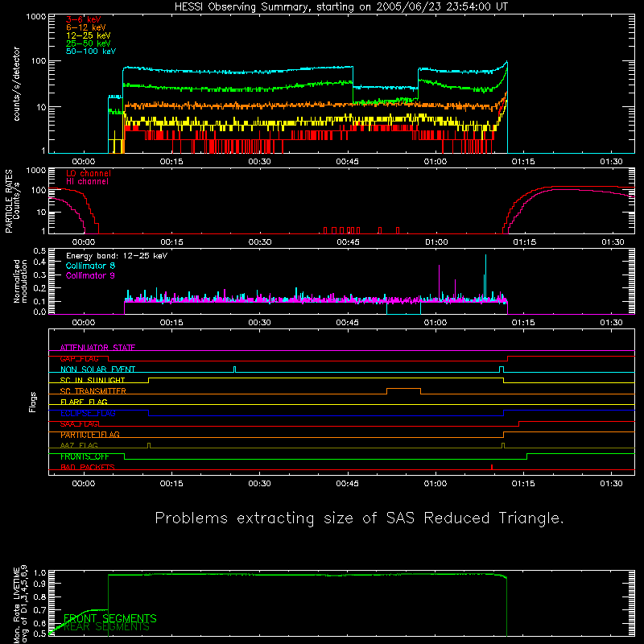
Task: Select the FRONT SEGMENTS legend label
Action: pos(110,618)
